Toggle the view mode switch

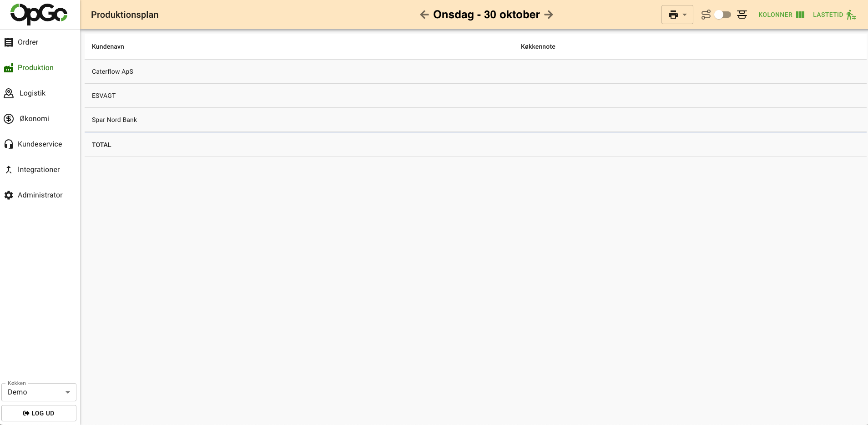click(x=723, y=15)
